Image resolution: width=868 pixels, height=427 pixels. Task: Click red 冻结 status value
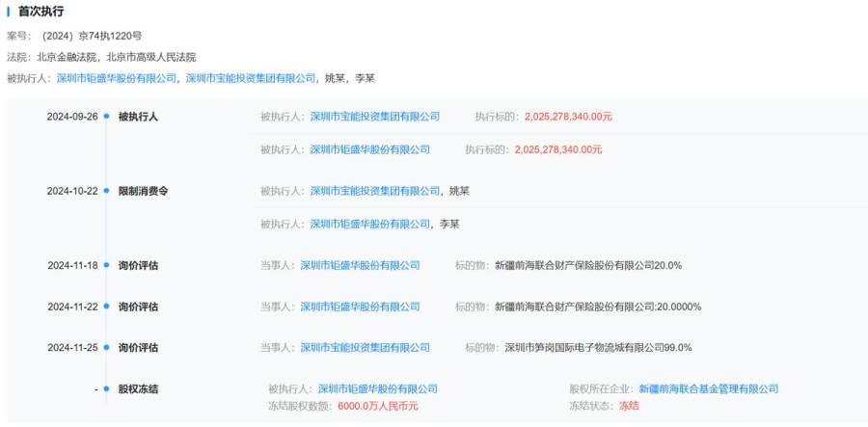coord(629,406)
